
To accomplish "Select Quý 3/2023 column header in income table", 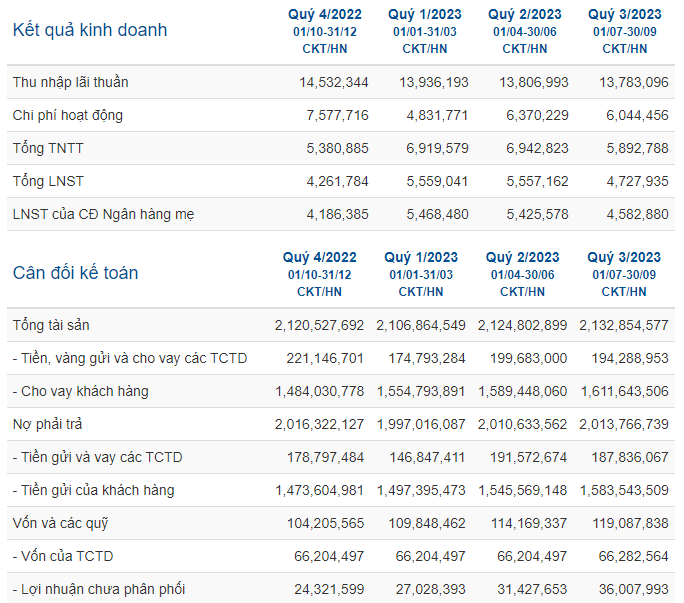I will (x=625, y=31).
